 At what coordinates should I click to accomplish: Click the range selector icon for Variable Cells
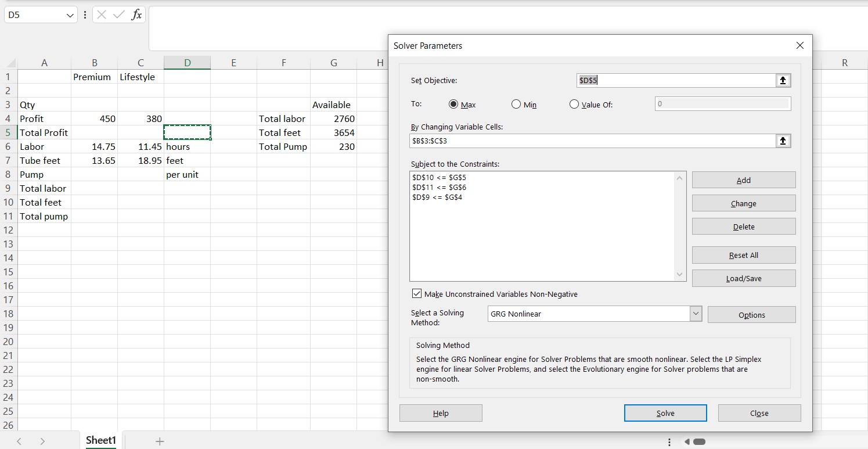click(783, 141)
